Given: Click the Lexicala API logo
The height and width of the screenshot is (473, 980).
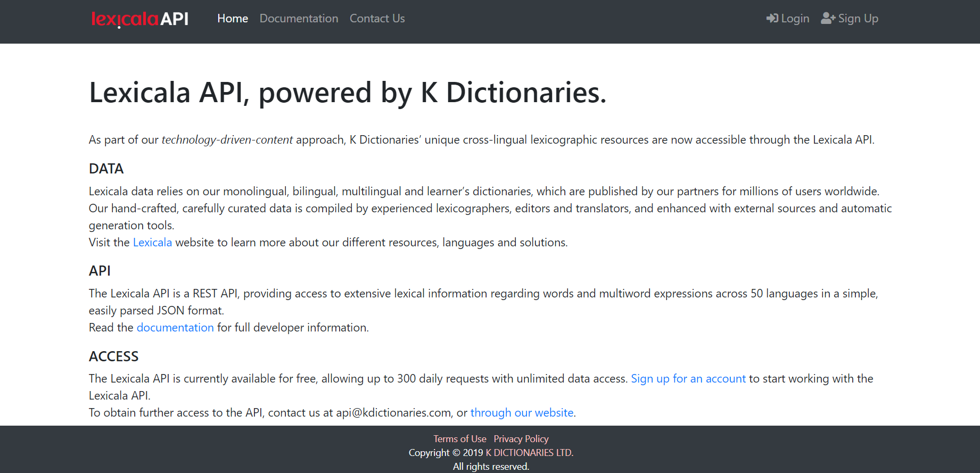Looking at the screenshot, I should click(139, 19).
